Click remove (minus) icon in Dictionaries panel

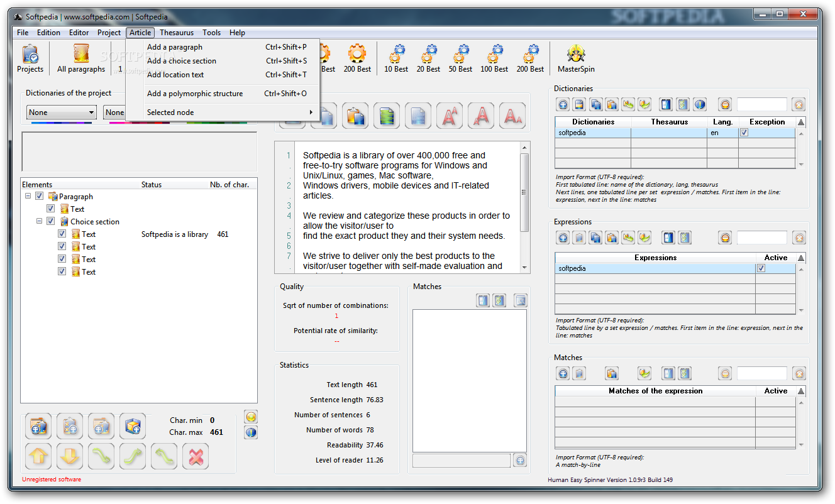(x=725, y=104)
